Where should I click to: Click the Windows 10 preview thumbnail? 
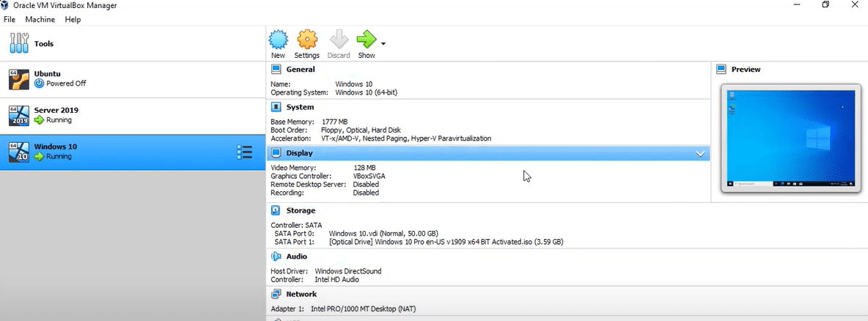(x=790, y=139)
